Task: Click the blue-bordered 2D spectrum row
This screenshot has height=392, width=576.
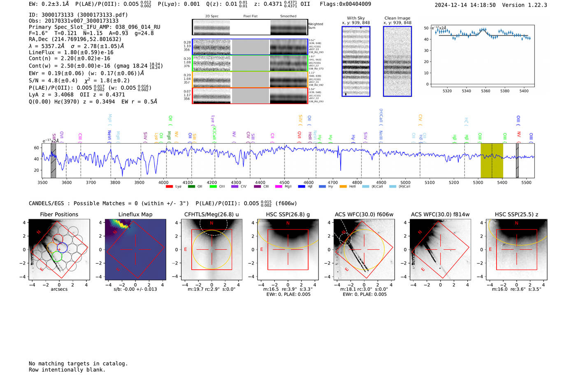Action: tap(250, 47)
